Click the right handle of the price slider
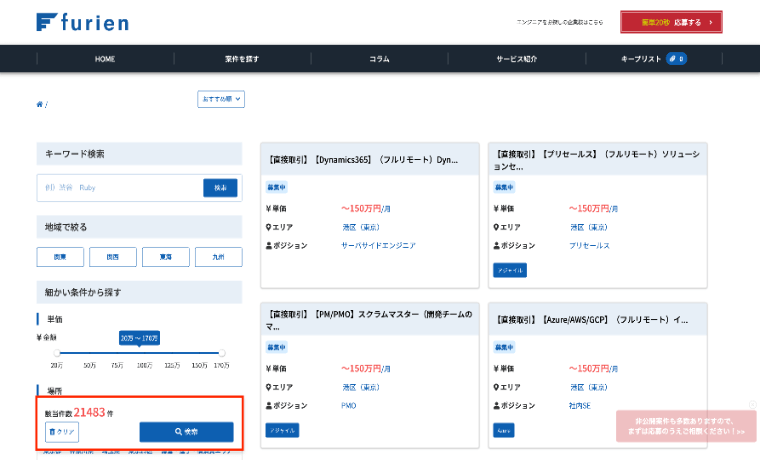This screenshot has height=460, width=760. click(x=222, y=353)
